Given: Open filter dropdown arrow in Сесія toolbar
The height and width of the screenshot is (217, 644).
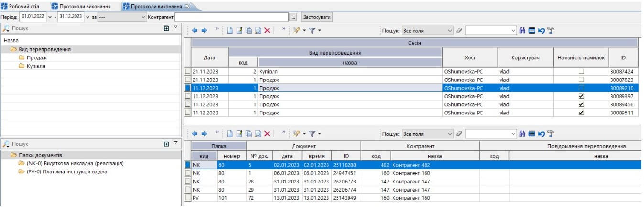Looking at the screenshot, I should (x=319, y=30).
